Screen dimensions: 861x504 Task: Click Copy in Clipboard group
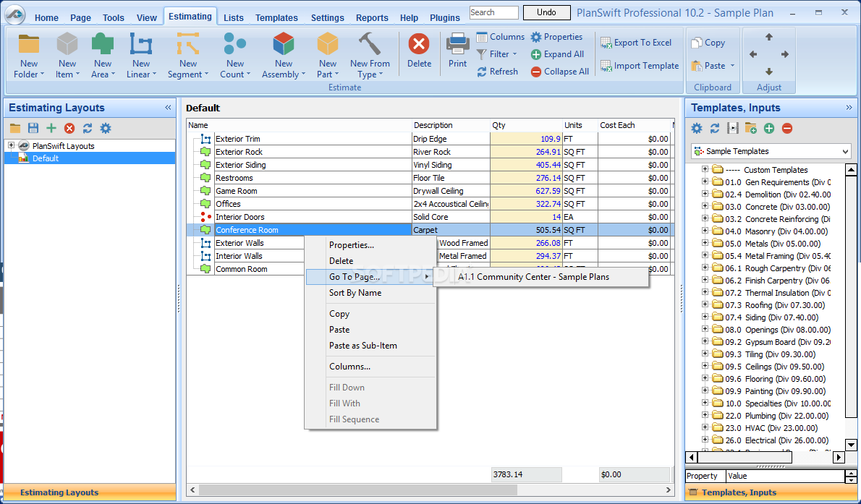(x=708, y=42)
